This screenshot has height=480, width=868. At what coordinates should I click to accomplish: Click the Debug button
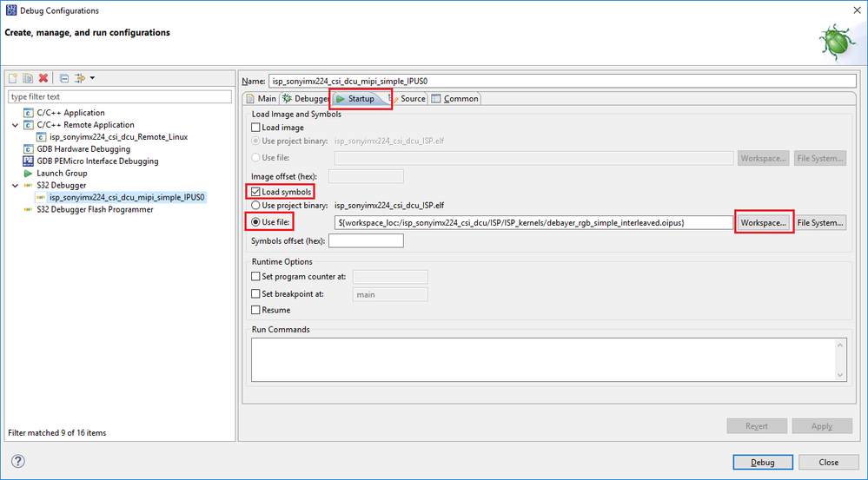click(x=763, y=463)
